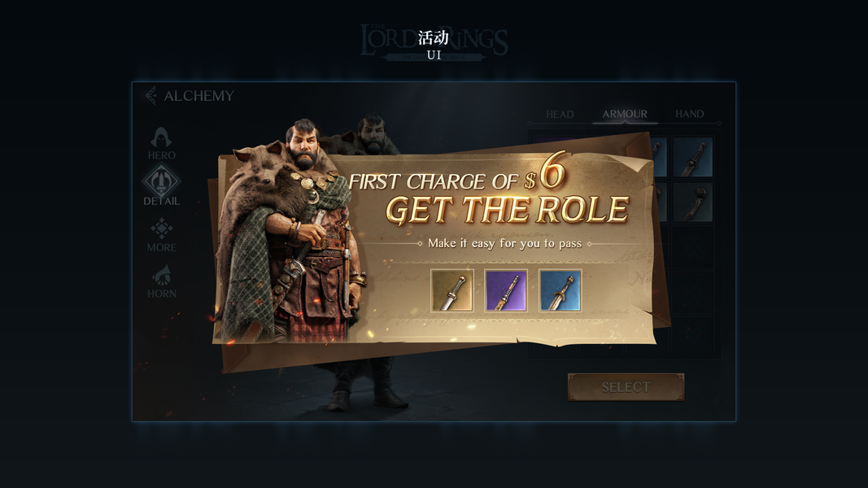Click the empty slot directly below the mace
Screen dimensions: 868x488
coord(693,247)
